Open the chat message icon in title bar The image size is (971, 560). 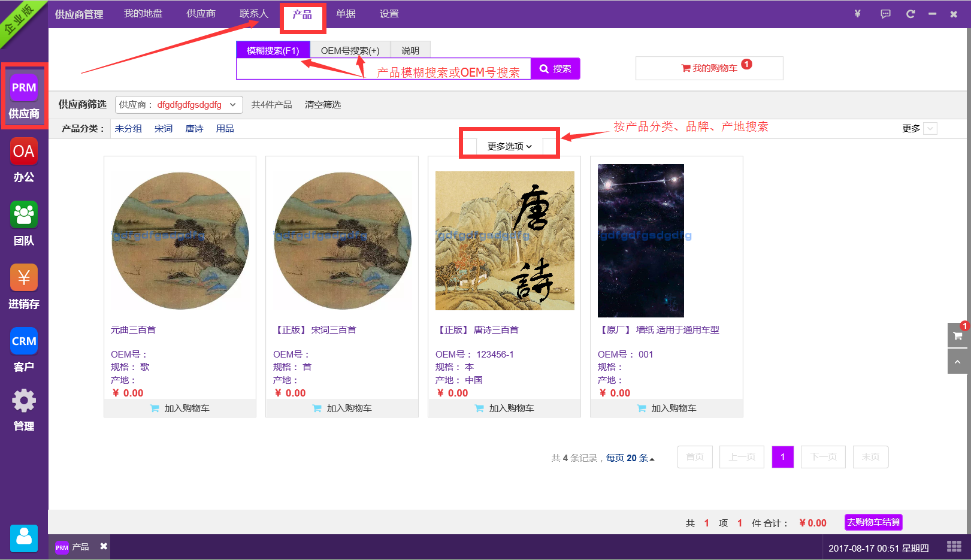click(885, 14)
